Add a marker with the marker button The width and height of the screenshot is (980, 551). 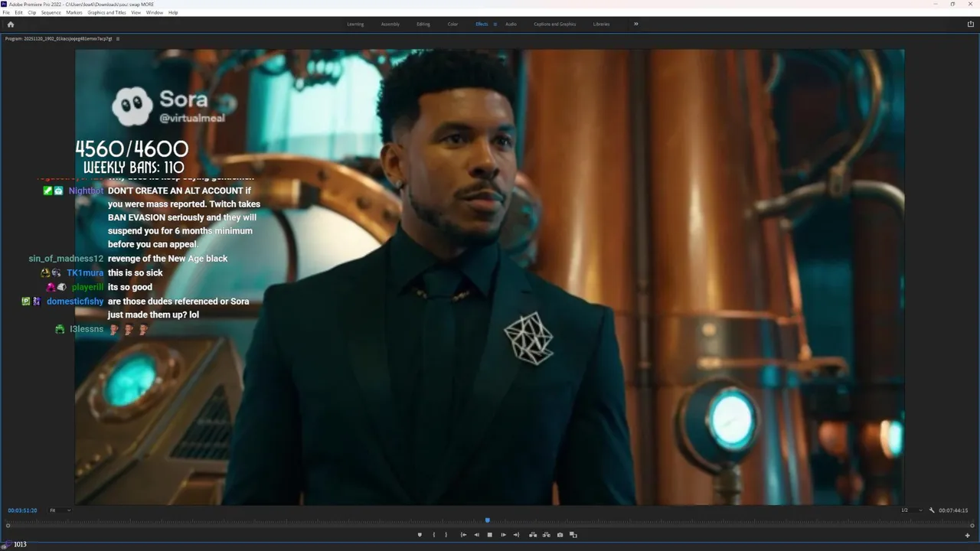click(x=420, y=535)
